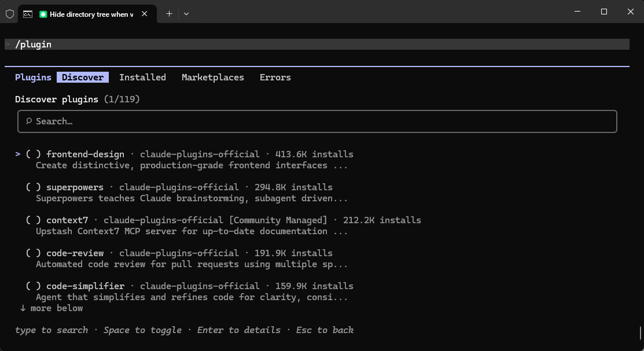Image resolution: width=644 pixels, height=351 pixels.
Task: Select the 'Hide directory tree when v' tab
Action: pyautogui.click(x=87, y=14)
